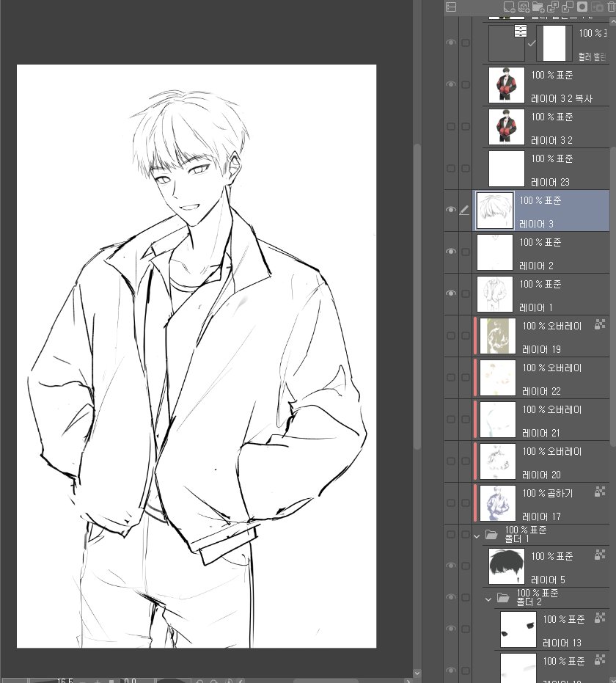Click 100 % 곱하기 label on 레이어 17
The image size is (616, 683).
[x=547, y=493]
